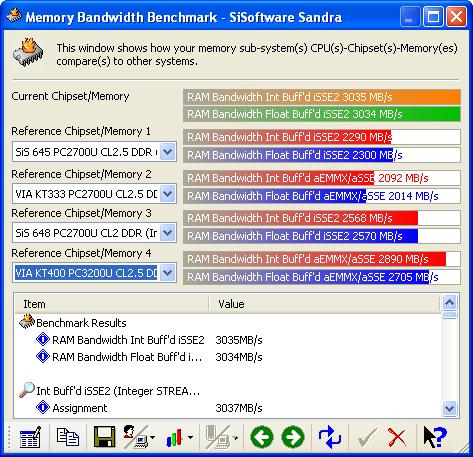Click red Int iSSE2 2568 MB/s bar
The image size is (473, 457).
[322, 218]
